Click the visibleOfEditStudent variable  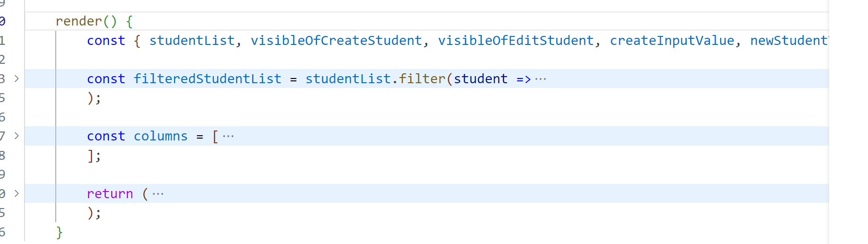tap(515, 41)
